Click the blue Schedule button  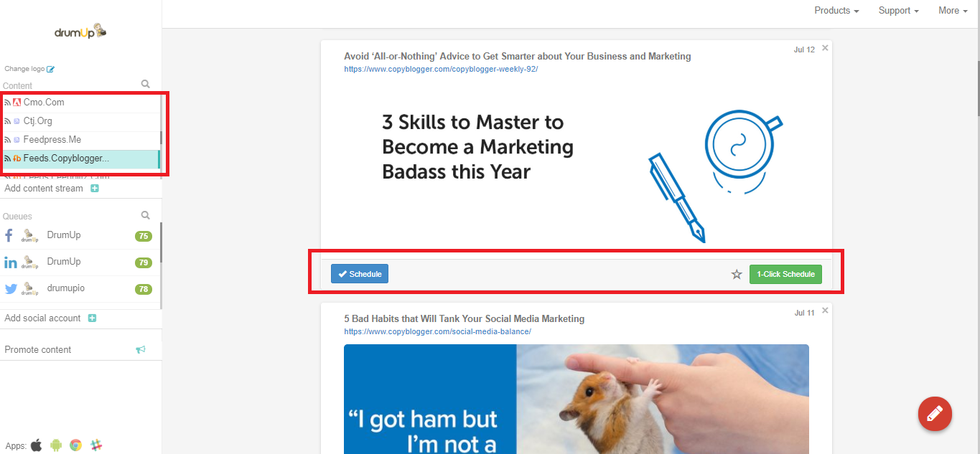[x=360, y=274]
